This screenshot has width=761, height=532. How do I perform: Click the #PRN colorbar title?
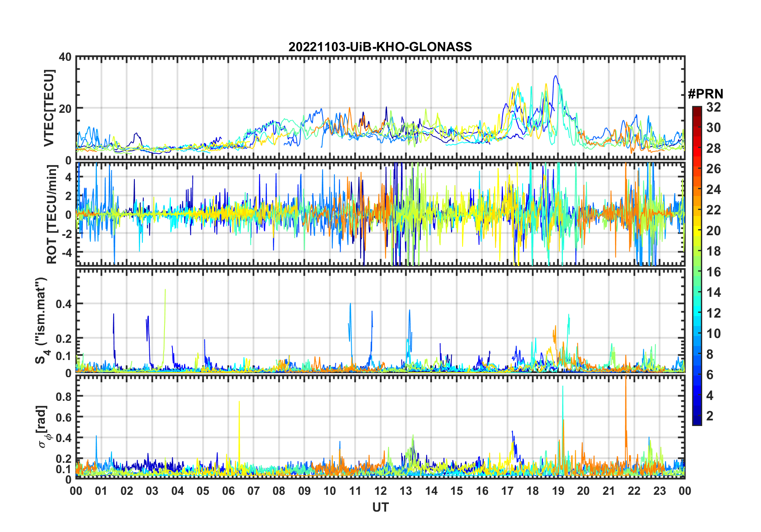coord(705,94)
